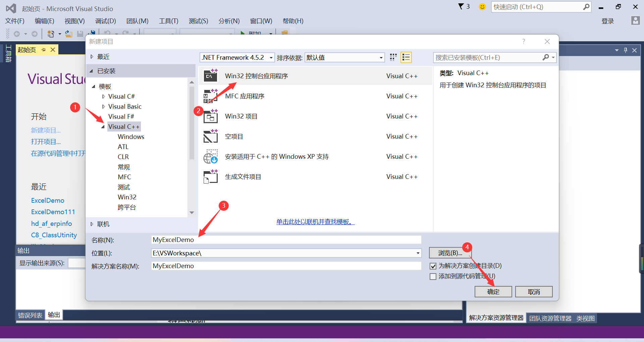Expand the 联机 section
Image resolution: width=644 pixels, height=342 pixels.
(x=92, y=224)
